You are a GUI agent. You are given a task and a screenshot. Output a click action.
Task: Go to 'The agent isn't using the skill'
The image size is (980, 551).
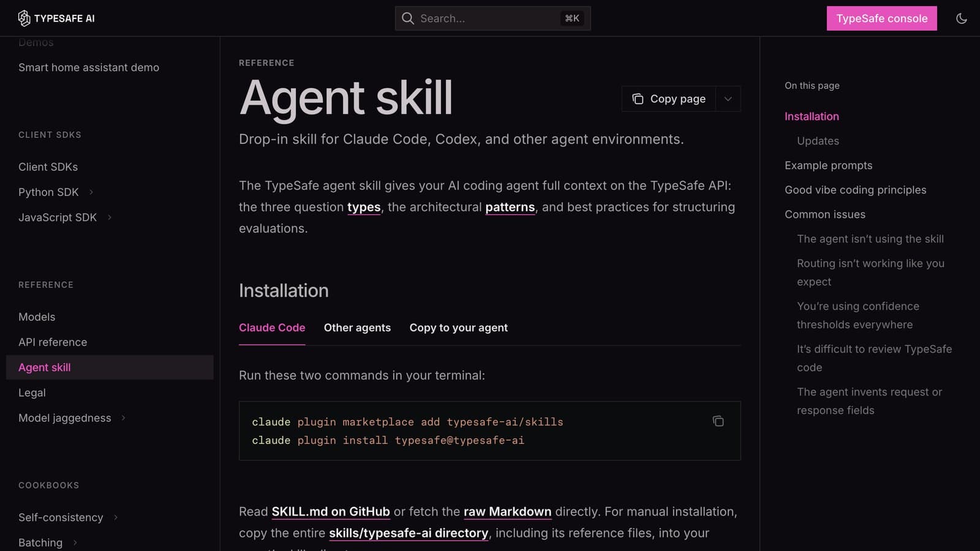pyautogui.click(x=870, y=239)
